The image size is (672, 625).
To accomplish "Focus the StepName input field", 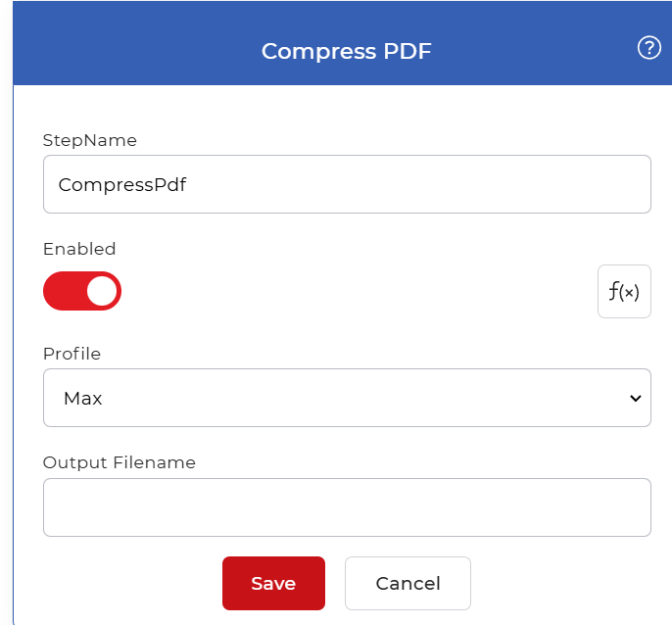I will click(x=347, y=184).
